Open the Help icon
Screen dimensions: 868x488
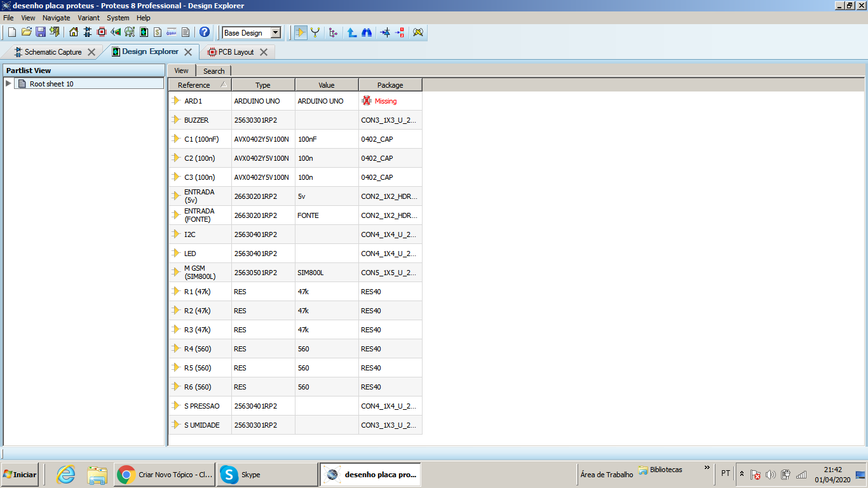coord(205,32)
